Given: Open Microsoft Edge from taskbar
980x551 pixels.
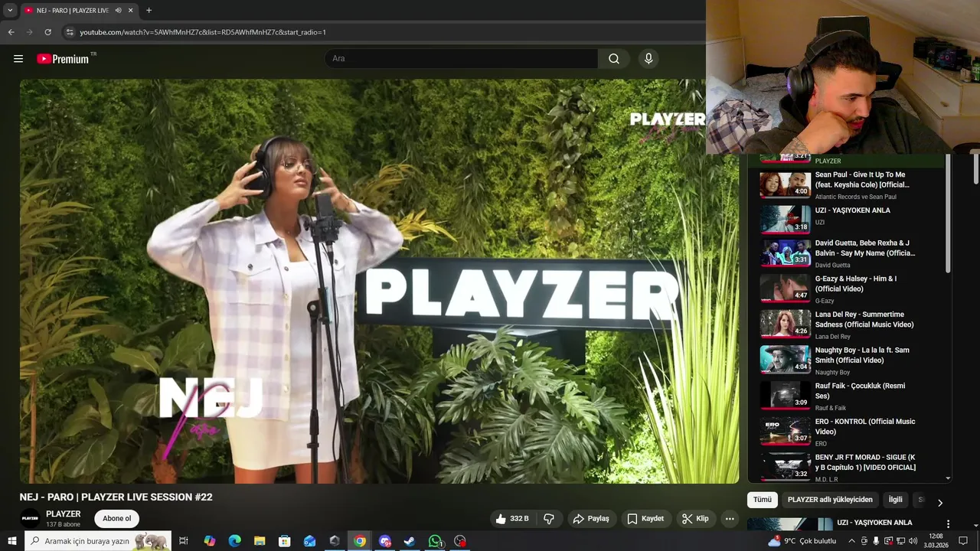Looking at the screenshot, I should pos(234,541).
